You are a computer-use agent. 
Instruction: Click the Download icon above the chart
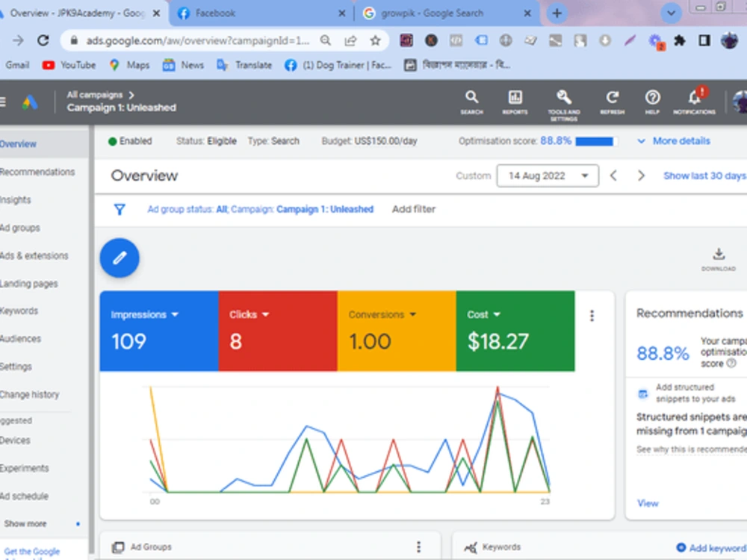pyautogui.click(x=719, y=259)
